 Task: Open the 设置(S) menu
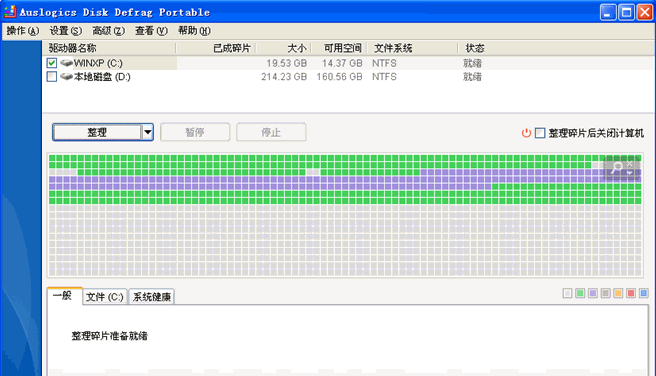pos(66,31)
